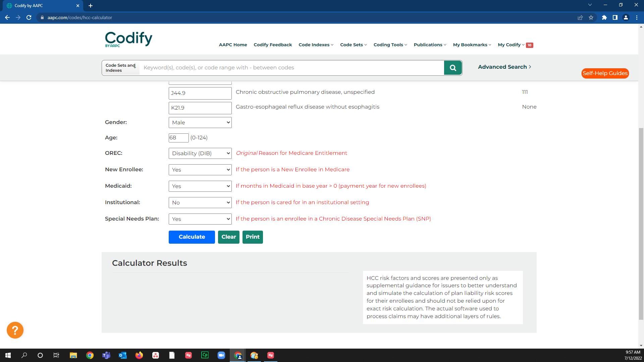Open the Code Sets and Indexes selector
The height and width of the screenshot is (362, 644).
click(x=121, y=68)
